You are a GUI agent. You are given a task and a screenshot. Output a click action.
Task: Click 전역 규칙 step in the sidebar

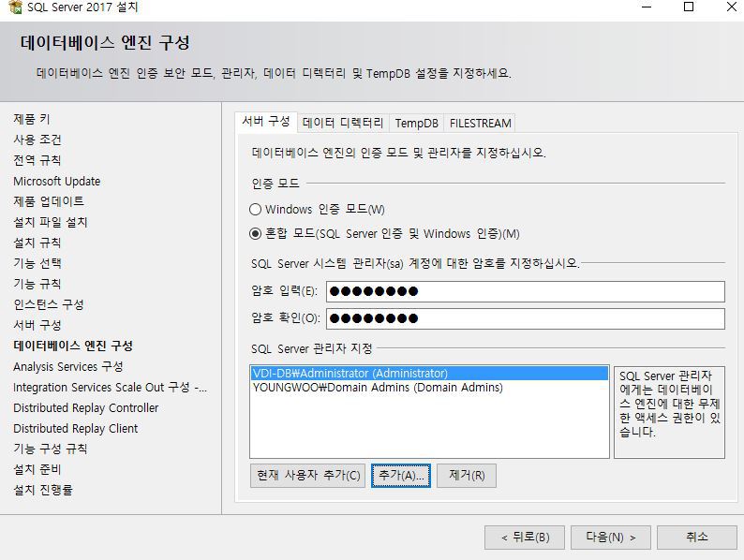pyautogui.click(x=37, y=160)
